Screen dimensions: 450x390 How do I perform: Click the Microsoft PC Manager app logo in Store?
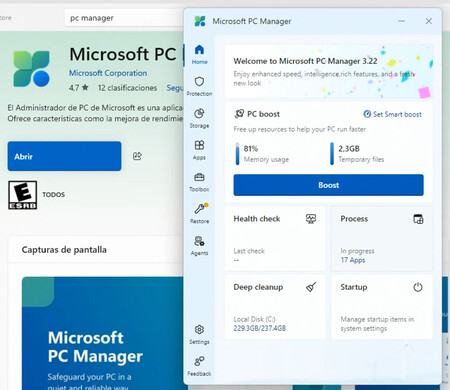[x=32, y=69]
